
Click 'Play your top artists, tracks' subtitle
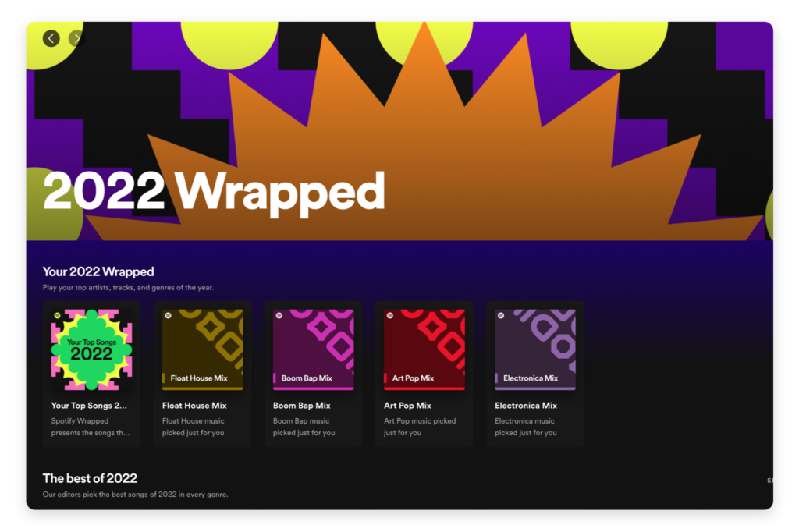pos(128,287)
